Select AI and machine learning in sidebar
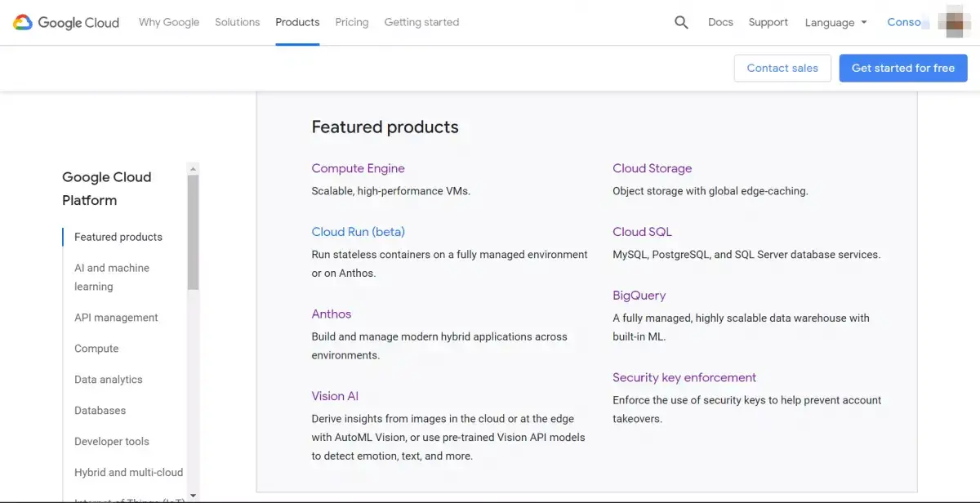 pyautogui.click(x=112, y=277)
